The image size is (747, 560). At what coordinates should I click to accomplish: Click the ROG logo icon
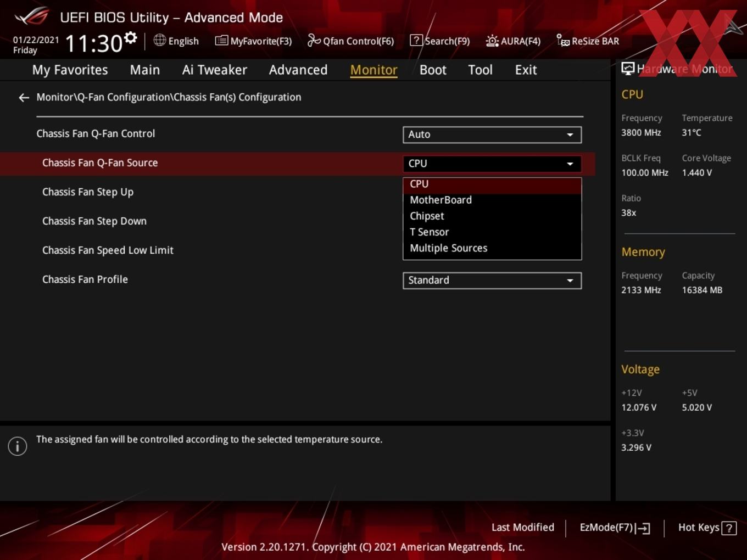click(x=32, y=16)
